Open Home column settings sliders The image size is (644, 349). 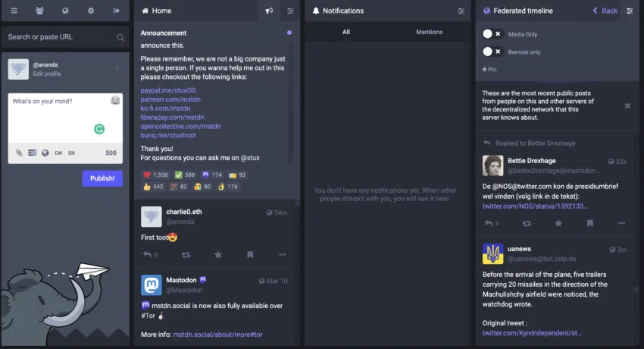pyautogui.click(x=290, y=11)
